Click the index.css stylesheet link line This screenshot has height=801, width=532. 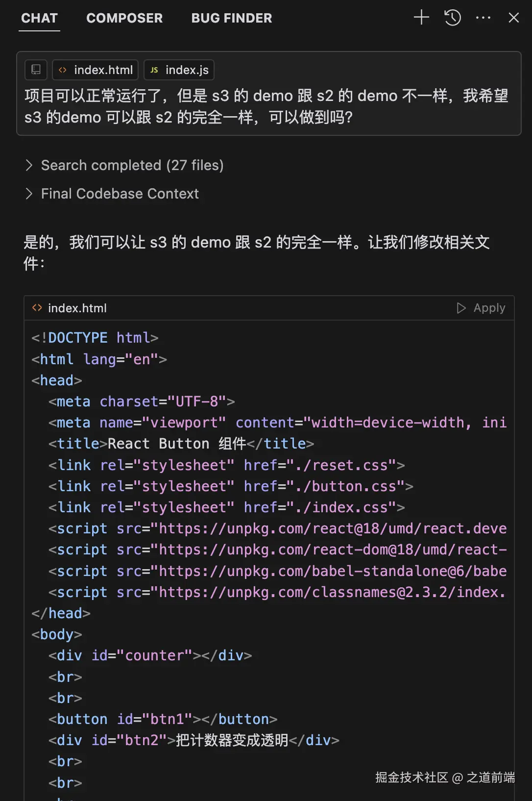pyautogui.click(x=227, y=507)
